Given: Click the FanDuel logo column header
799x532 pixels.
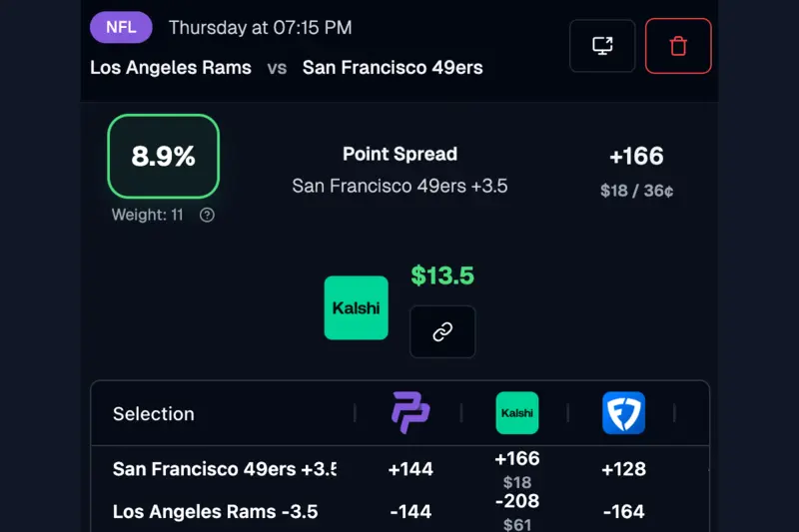Looking at the screenshot, I should pos(623,413).
